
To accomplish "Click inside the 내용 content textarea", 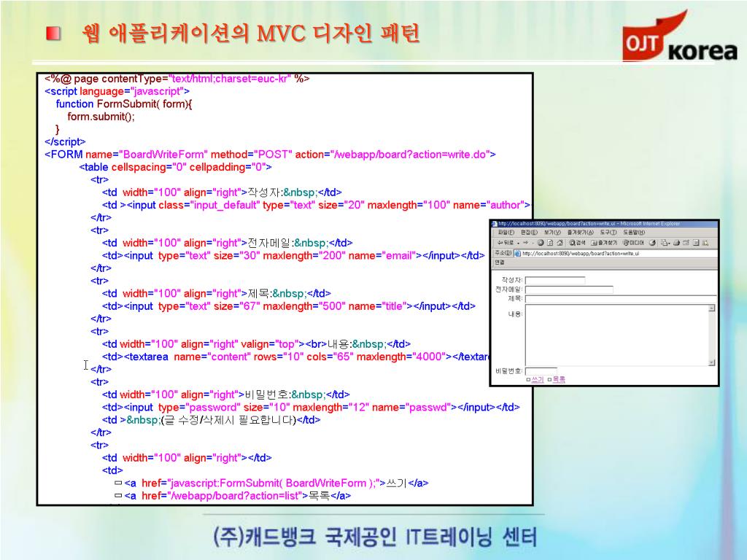I will tap(616, 335).
